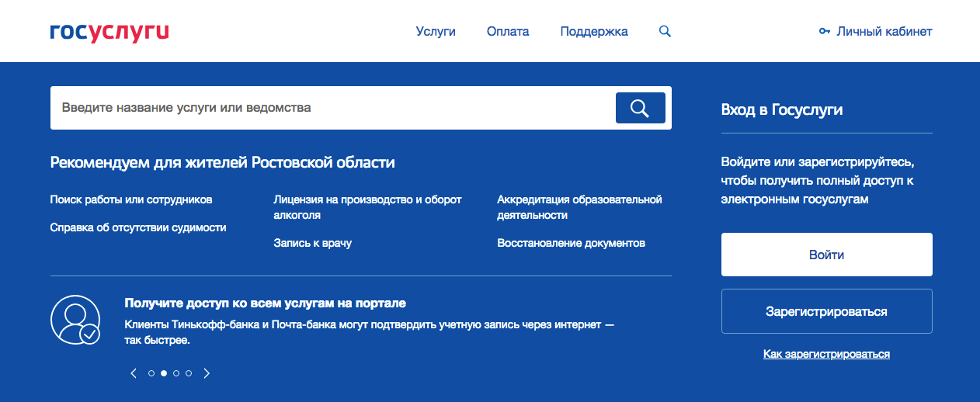980x402 pixels.
Task: Open the Оплата menu item
Action: point(508,32)
